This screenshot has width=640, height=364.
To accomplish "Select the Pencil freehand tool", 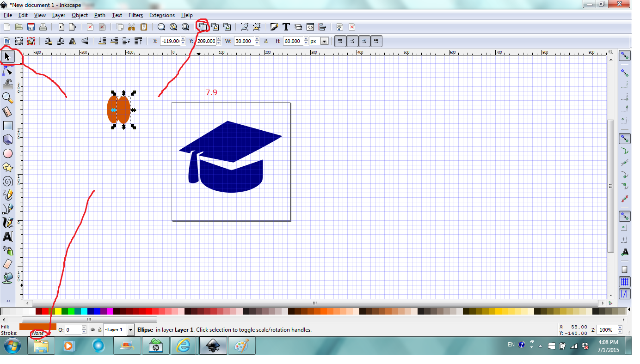I will 7,195.
